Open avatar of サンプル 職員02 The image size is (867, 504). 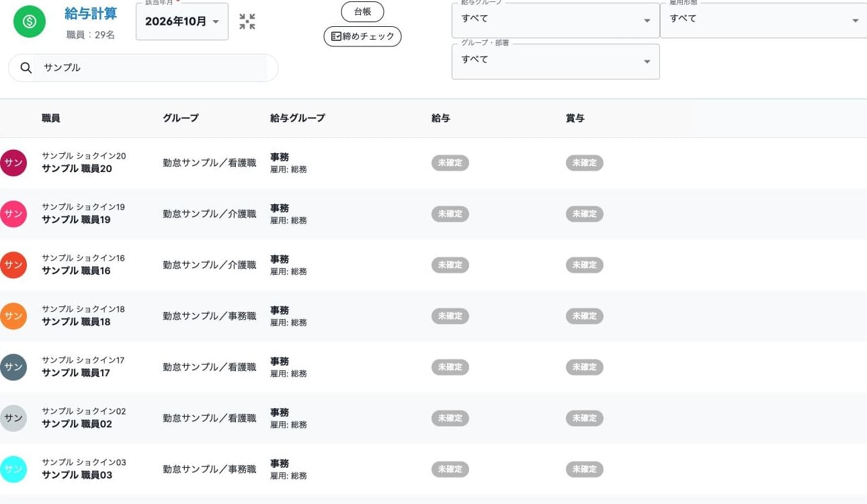(13, 418)
